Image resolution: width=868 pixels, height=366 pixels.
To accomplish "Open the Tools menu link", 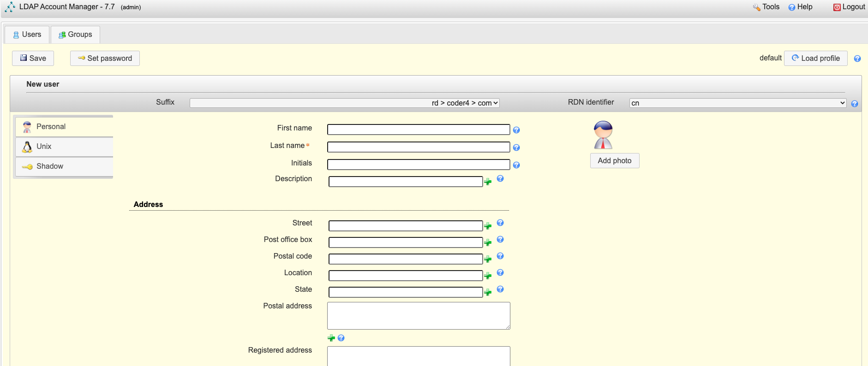I will (766, 7).
